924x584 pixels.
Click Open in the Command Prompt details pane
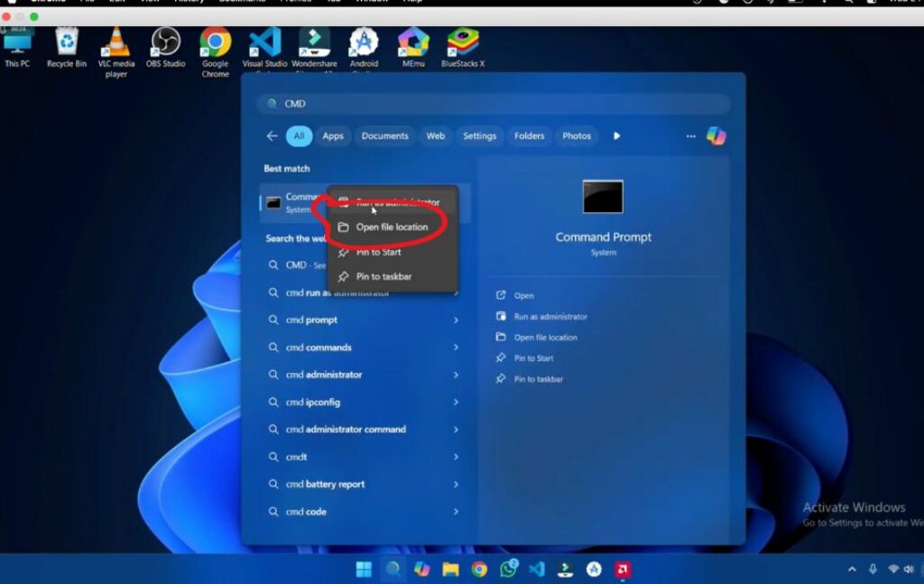click(524, 295)
